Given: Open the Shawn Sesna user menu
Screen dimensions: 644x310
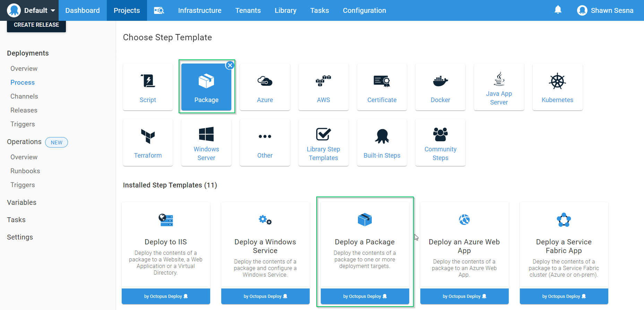Looking at the screenshot, I should tap(605, 10).
